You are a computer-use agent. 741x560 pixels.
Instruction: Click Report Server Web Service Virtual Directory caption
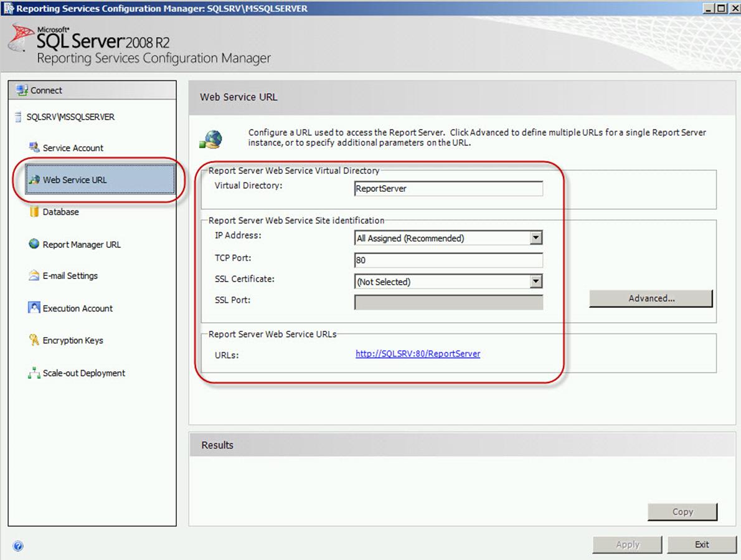[x=294, y=171]
